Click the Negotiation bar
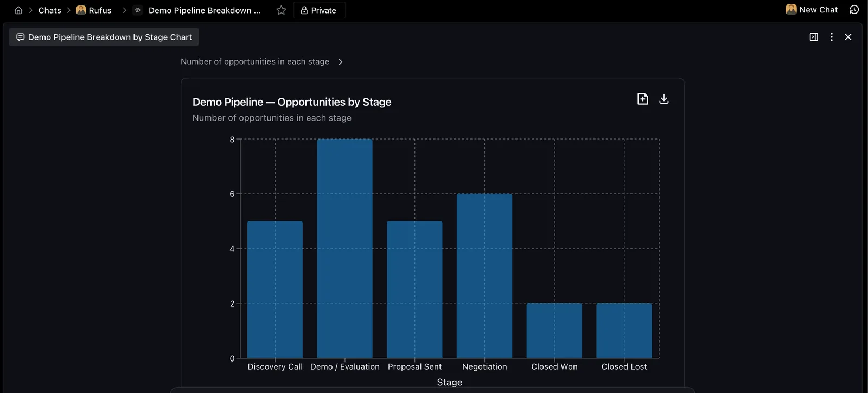The image size is (868, 393). pyautogui.click(x=484, y=276)
